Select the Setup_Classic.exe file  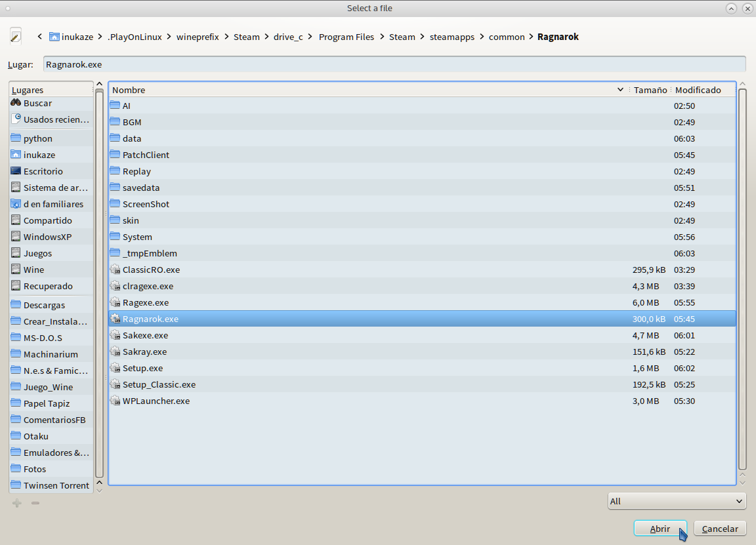[x=422, y=384]
